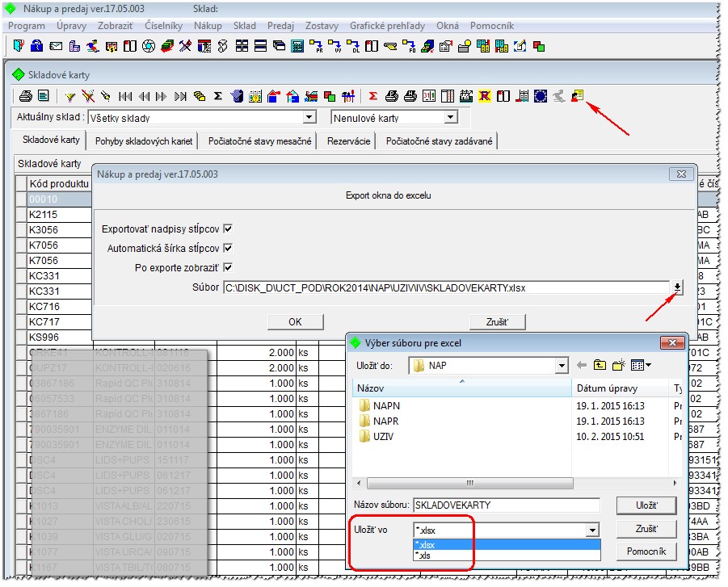Click the printer icon in Skladové karty toolbar

pos(26,96)
